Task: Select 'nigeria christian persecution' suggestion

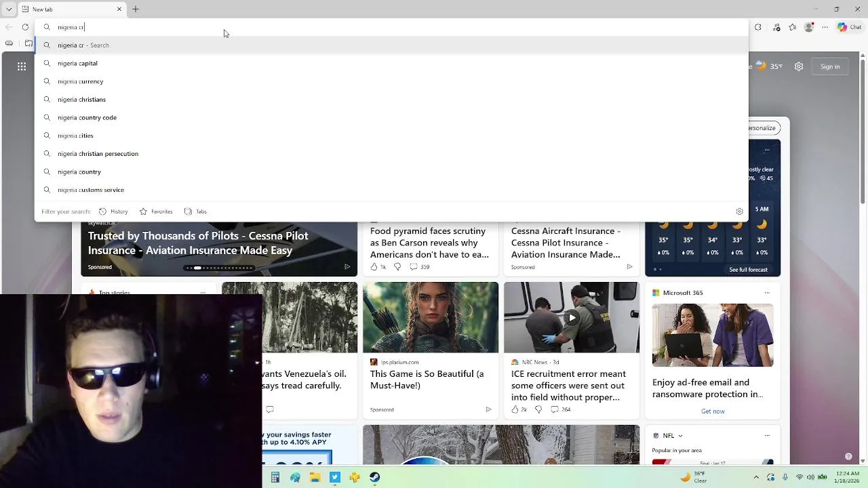Action: coord(391,154)
